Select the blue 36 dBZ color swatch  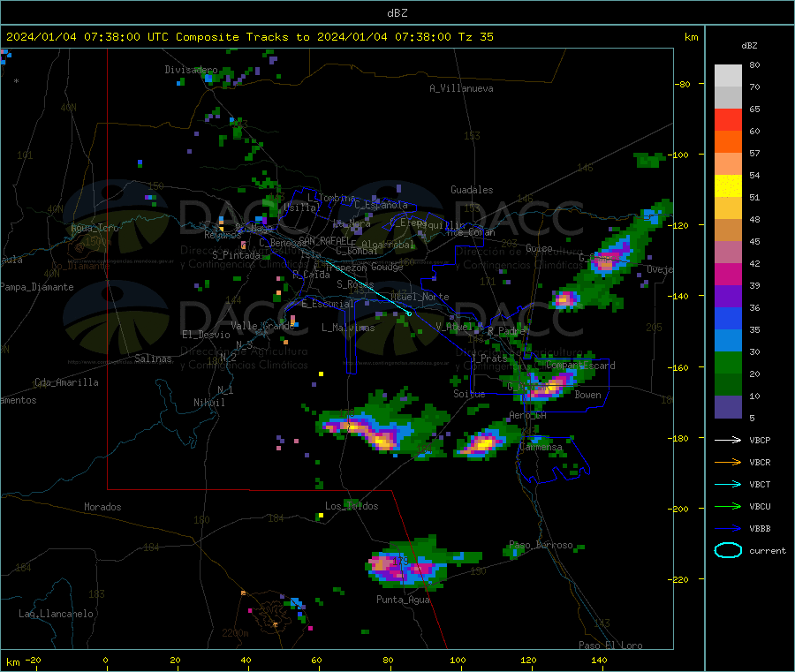pos(728,318)
